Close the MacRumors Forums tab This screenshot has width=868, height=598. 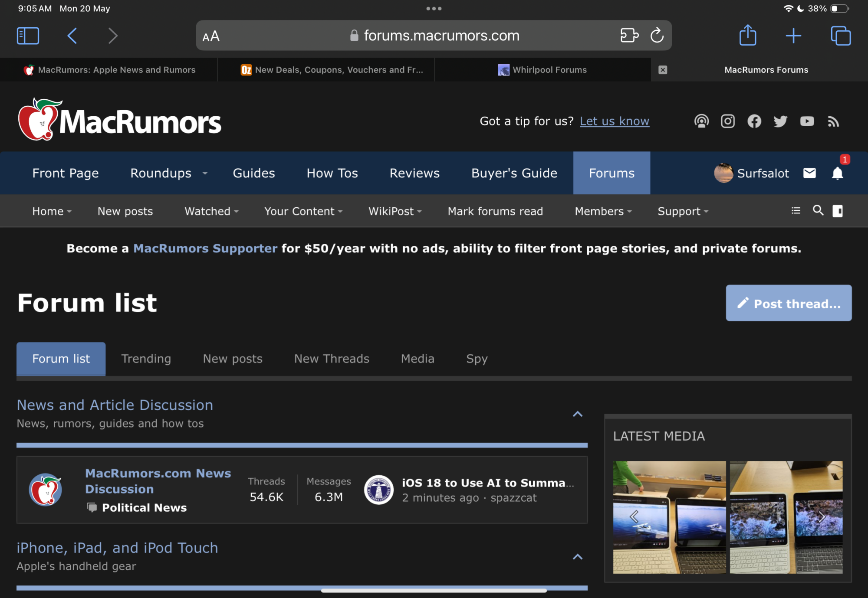click(663, 70)
